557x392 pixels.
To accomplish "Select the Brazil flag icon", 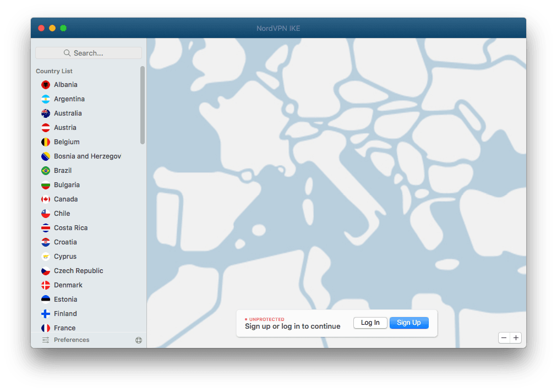I will [46, 171].
